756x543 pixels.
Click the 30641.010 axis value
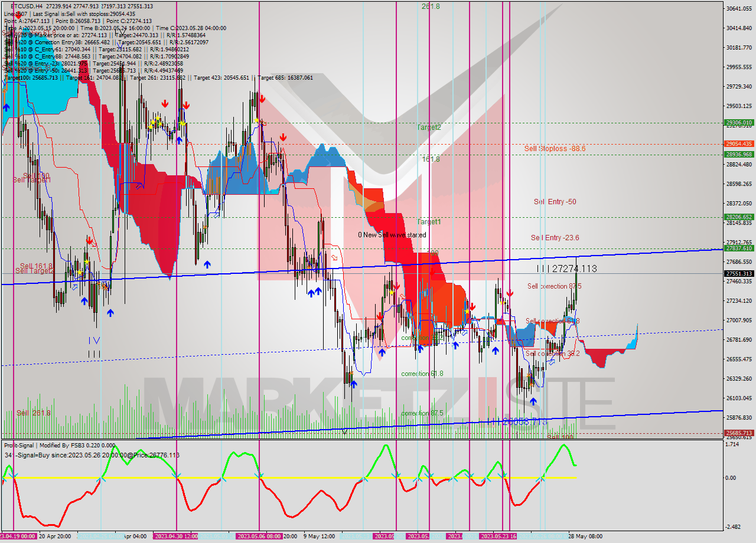pyautogui.click(x=739, y=8)
